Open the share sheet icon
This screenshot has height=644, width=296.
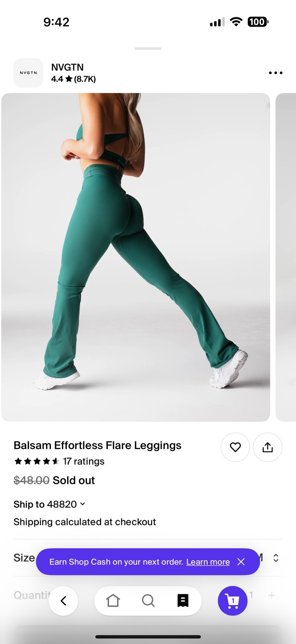coord(267,447)
